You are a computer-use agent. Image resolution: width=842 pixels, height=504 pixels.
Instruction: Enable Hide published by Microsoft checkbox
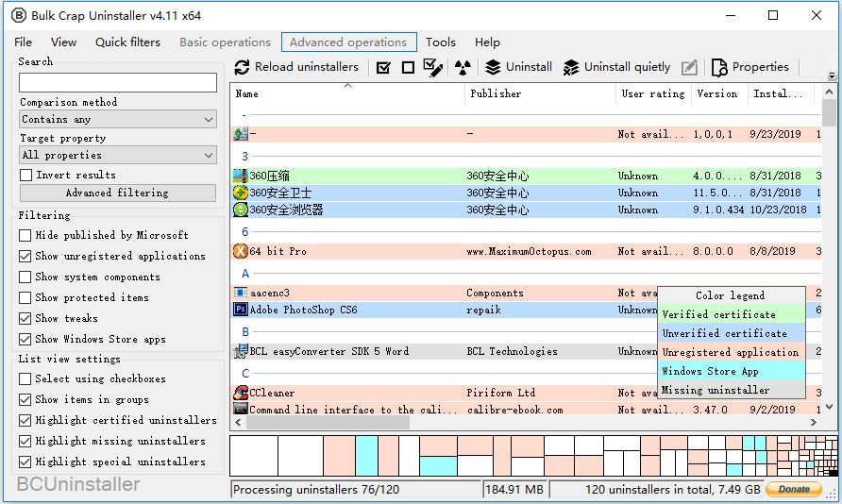[x=25, y=236]
